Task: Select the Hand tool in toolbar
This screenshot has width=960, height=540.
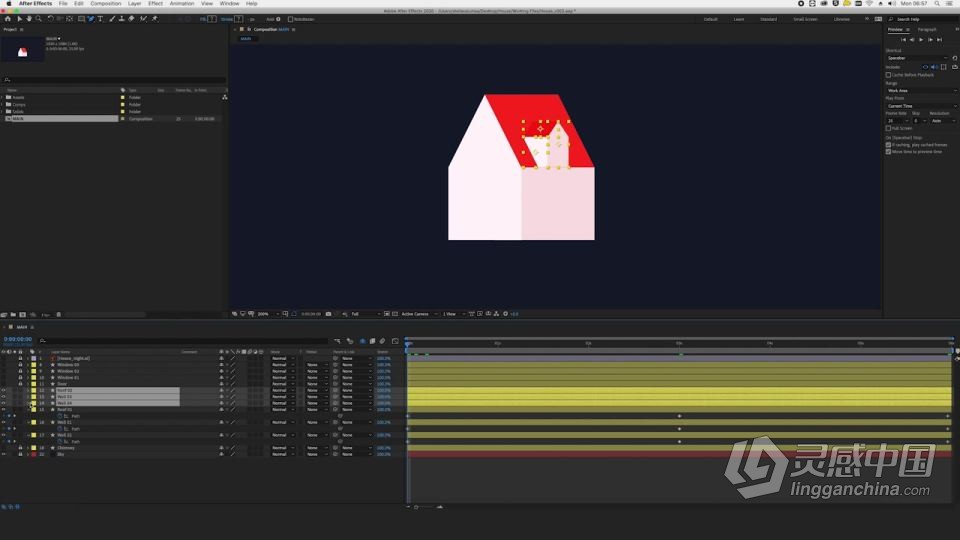Action: 29,19
